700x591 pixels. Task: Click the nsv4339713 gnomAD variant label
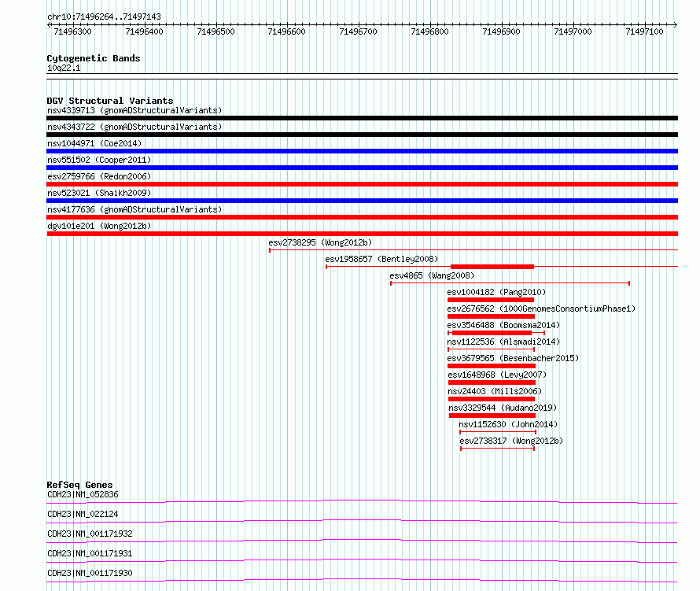pos(134,110)
